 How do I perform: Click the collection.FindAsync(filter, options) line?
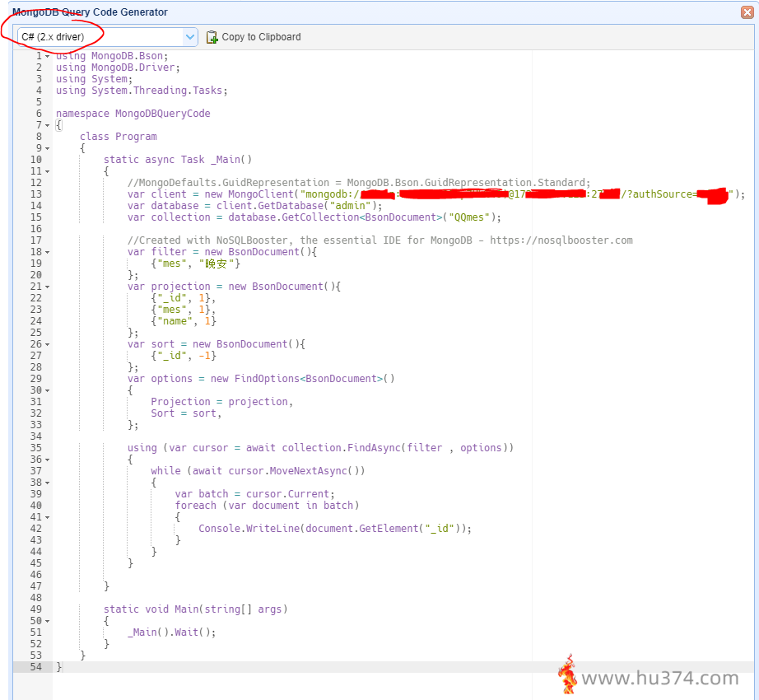click(320, 448)
